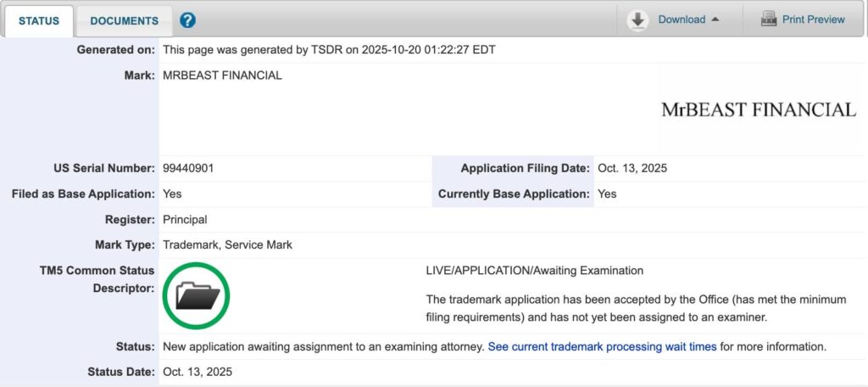The height and width of the screenshot is (387, 868).
Task: Click the printer icon
Action: tap(769, 20)
